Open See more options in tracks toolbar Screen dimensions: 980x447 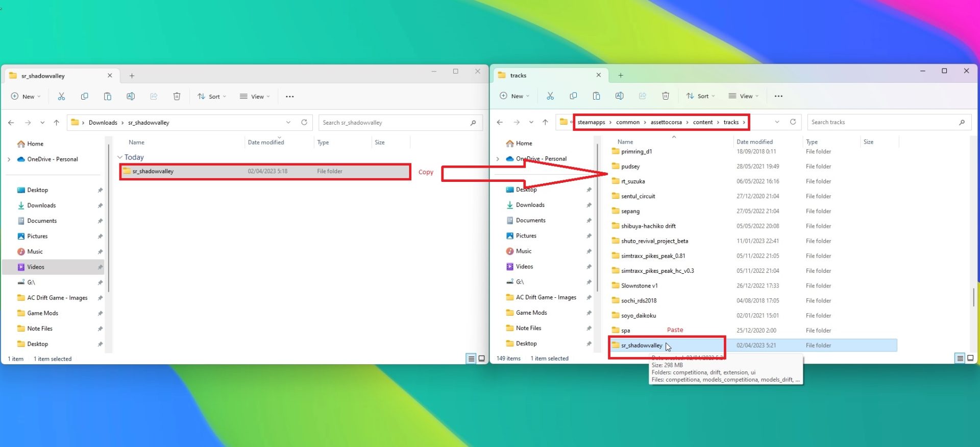point(778,96)
